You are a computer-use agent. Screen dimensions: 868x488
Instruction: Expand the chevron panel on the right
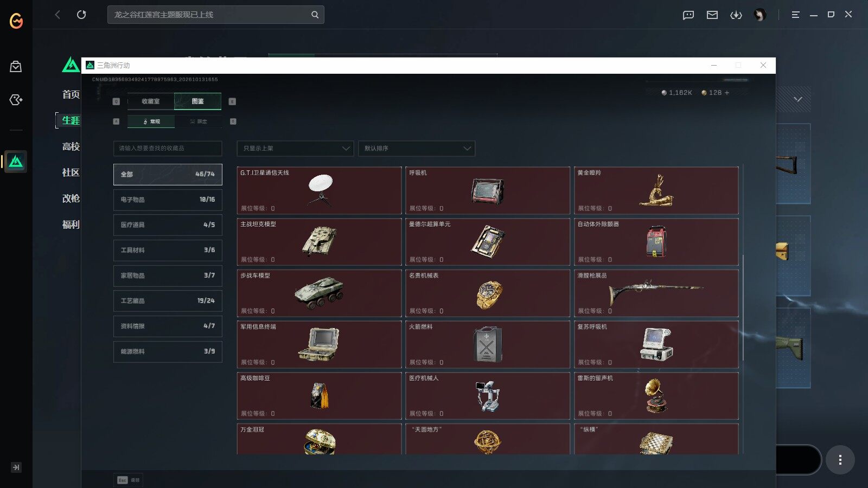[x=797, y=99]
